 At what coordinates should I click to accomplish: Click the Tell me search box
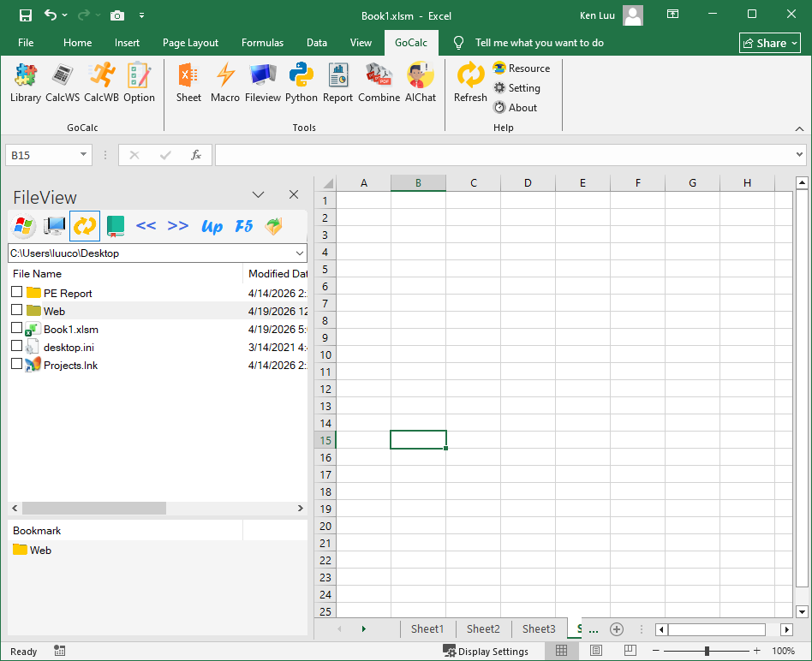pyautogui.click(x=539, y=43)
